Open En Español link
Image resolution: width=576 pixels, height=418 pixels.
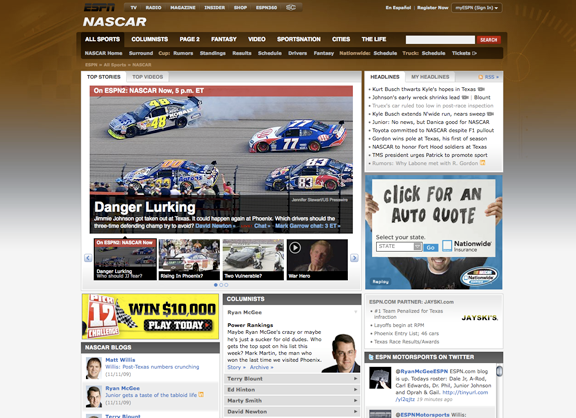coord(398,8)
